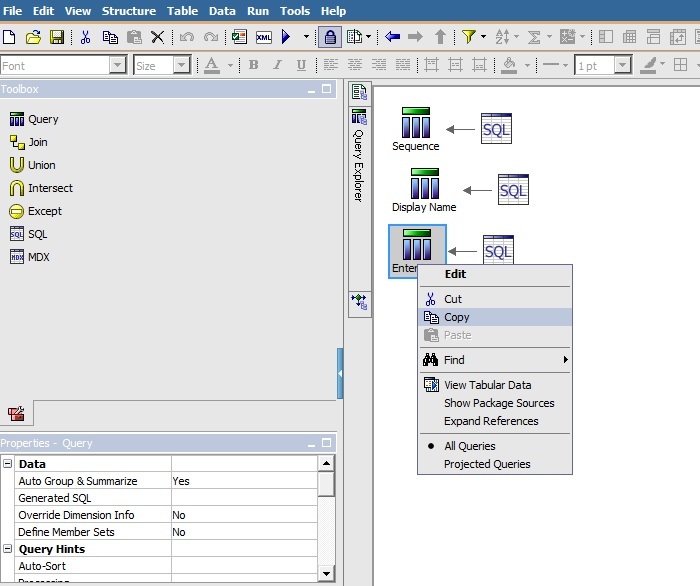Image resolution: width=700 pixels, height=586 pixels.
Task: Choose Show Package Sources in the context menu
Action: tap(495, 403)
